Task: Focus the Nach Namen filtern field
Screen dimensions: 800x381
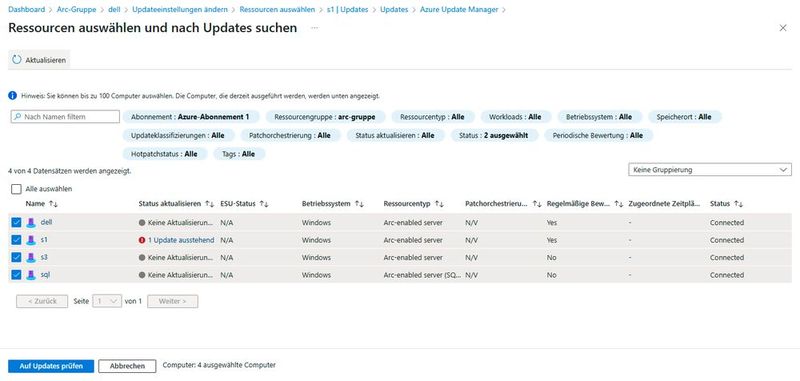Action: point(65,117)
